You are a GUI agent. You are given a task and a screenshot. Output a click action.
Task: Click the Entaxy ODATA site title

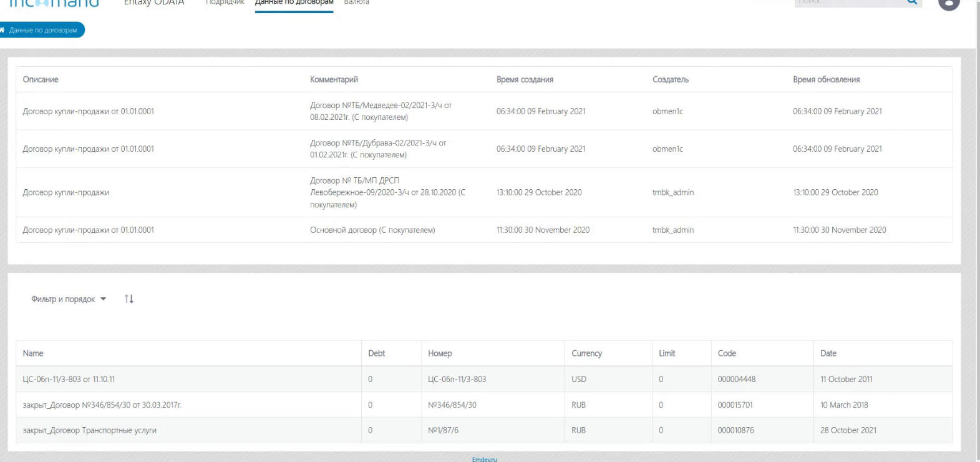coord(154,2)
